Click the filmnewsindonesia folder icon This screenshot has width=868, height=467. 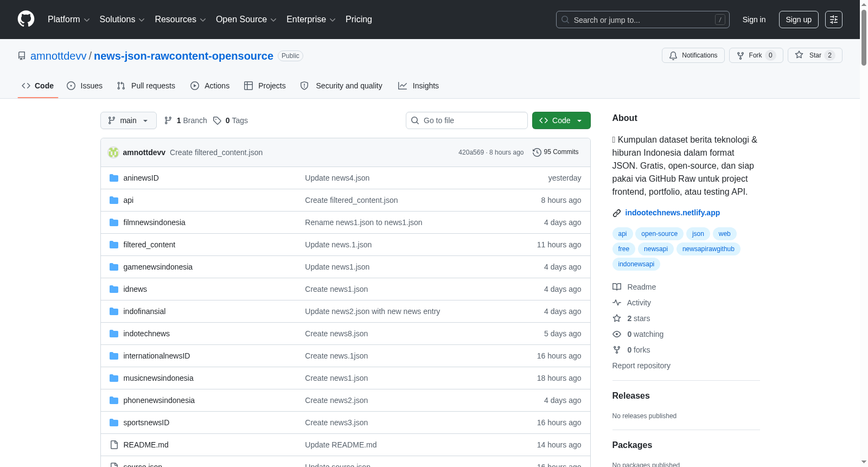point(114,222)
